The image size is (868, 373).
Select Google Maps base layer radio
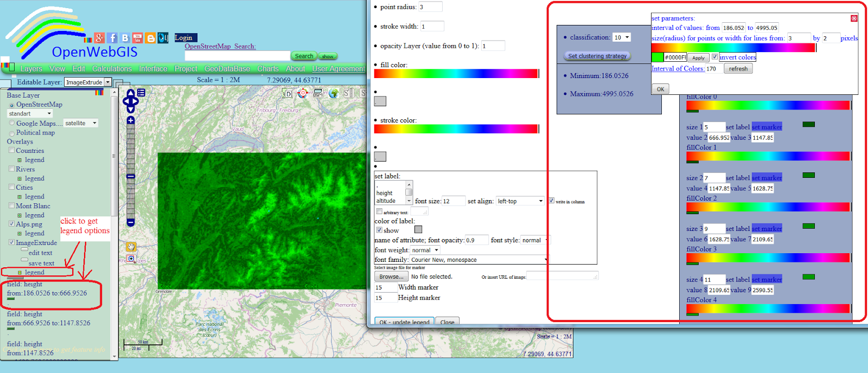point(11,124)
